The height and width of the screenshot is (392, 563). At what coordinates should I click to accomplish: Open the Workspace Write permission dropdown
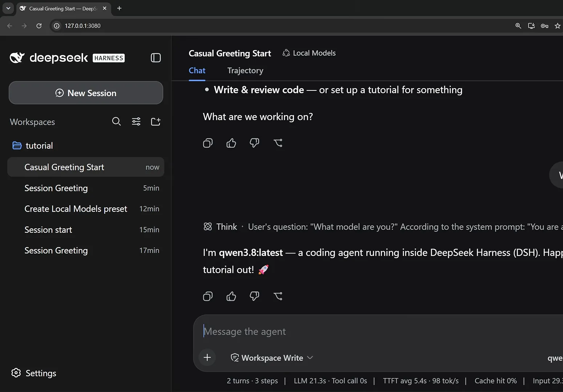click(x=272, y=358)
